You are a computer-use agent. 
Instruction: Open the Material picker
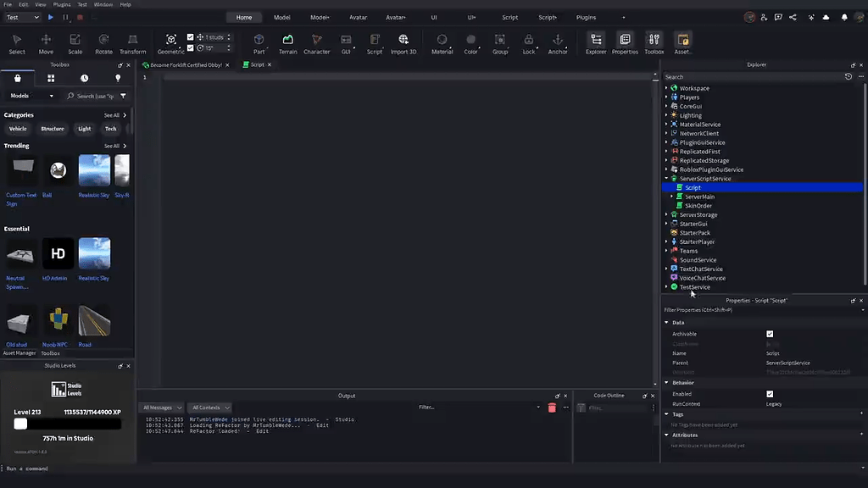point(442,44)
